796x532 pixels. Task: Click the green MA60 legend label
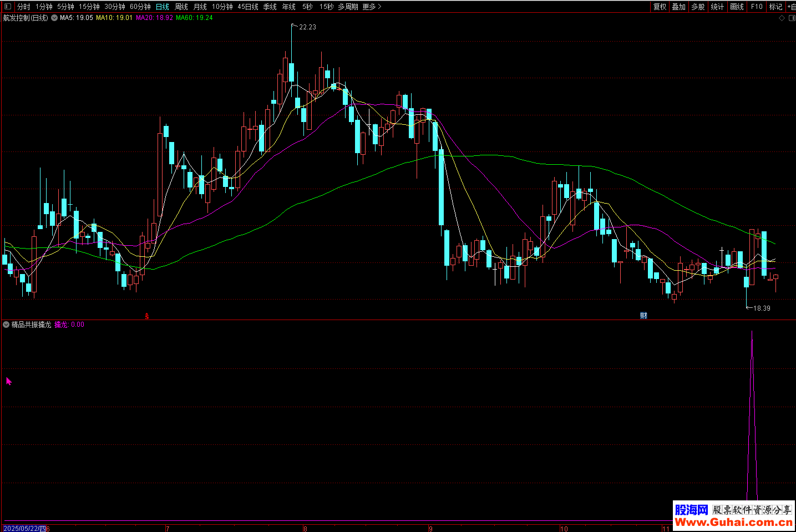point(194,18)
